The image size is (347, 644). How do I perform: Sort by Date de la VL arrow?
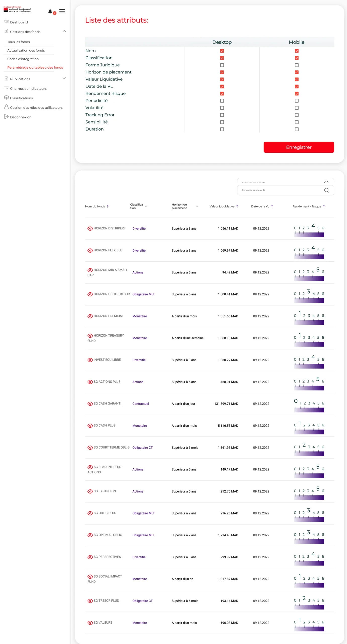pos(272,206)
